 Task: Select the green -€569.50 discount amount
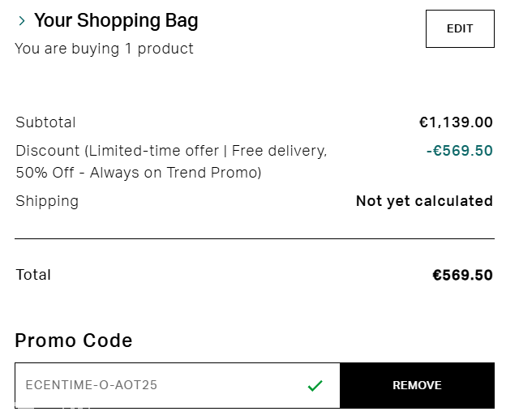pyautogui.click(x=459, y=151)
